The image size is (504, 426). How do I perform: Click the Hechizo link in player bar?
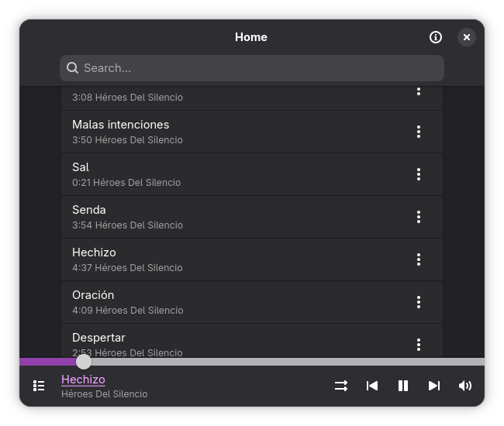pyautogui.click(x=83, y=380)
